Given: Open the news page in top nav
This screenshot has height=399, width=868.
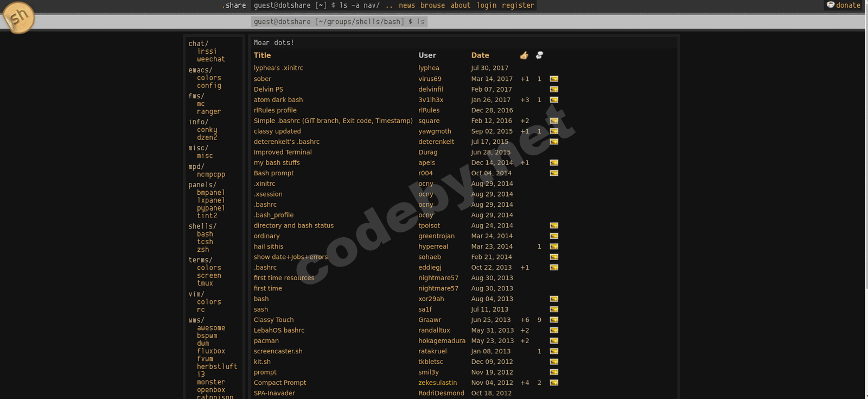Looking at the screenshot, I should [x=407, y=5].
